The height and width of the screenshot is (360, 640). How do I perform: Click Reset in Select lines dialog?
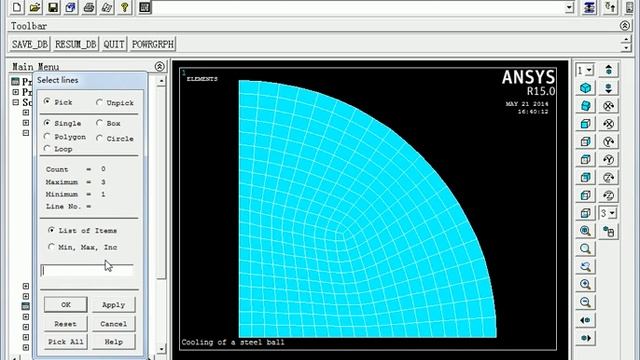[x=66, y=324]
